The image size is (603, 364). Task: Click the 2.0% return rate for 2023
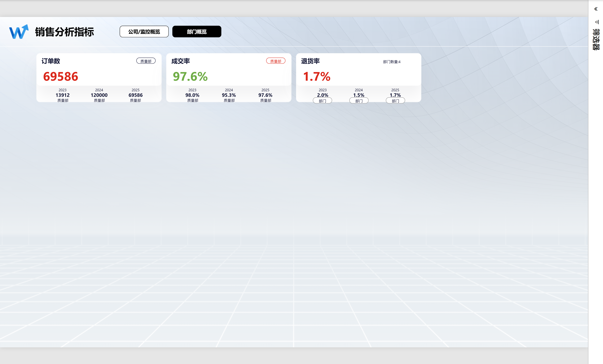pyautogui.click(x=323, y=95)
